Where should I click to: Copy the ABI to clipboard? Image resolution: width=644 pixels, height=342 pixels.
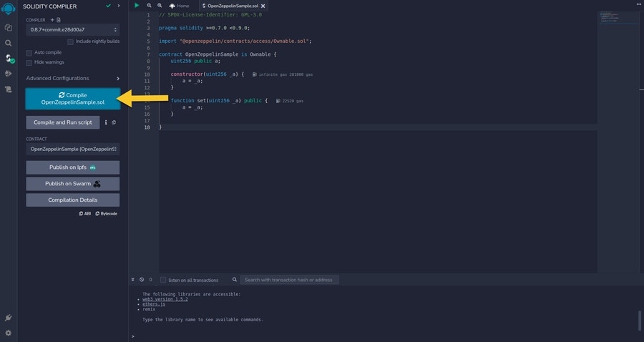pyautogui.click(x=85, y=213)
